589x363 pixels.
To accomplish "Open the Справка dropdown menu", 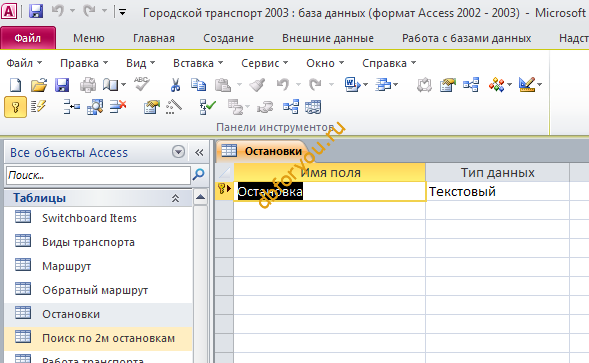I will click(389, 63).
